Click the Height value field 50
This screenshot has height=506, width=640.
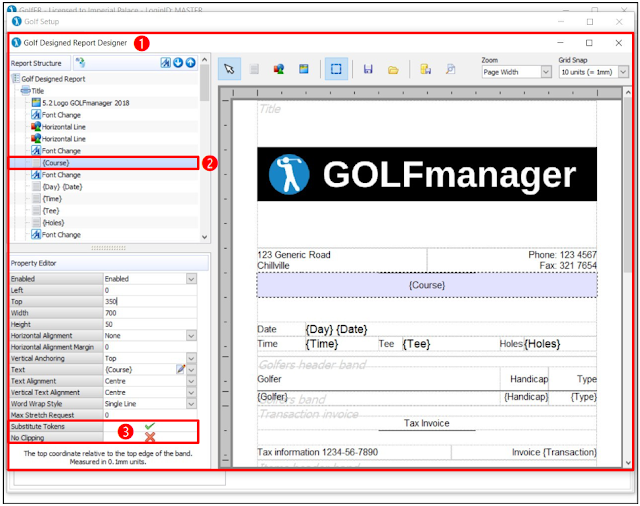150,324
